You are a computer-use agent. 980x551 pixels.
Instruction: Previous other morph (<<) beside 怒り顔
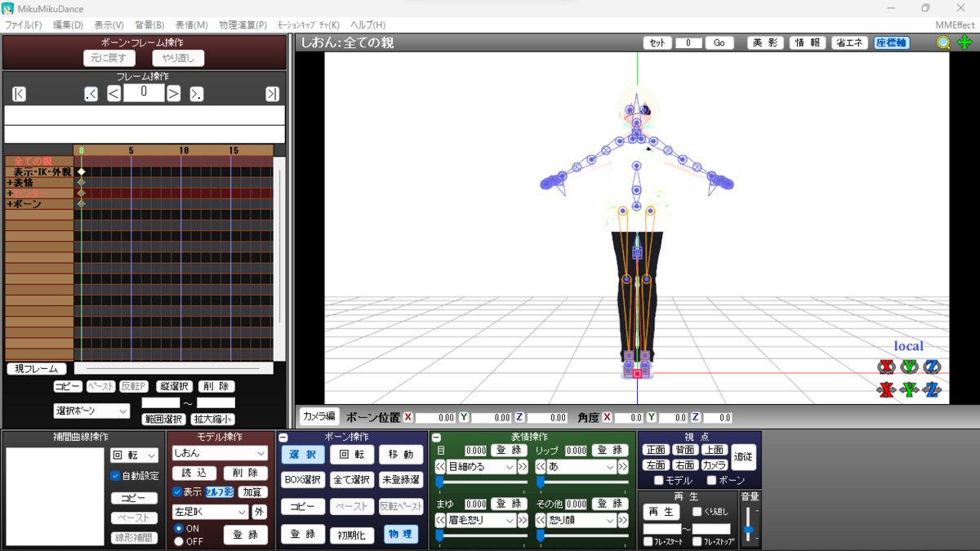[541, 520]
